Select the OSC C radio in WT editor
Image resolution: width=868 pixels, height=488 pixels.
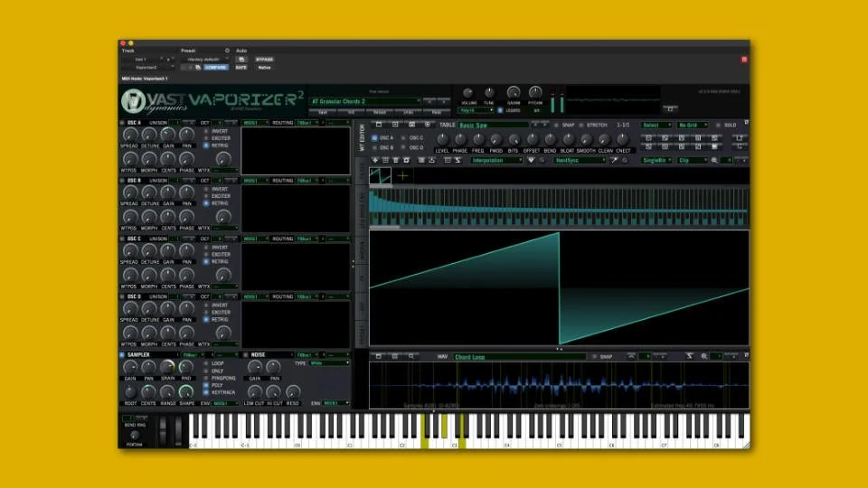tap(403, 137)
